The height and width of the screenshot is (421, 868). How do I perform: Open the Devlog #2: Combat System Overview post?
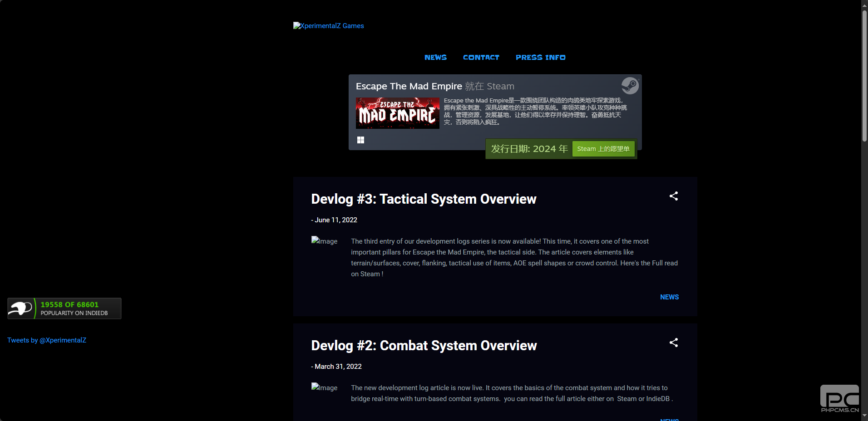[424, 346]
